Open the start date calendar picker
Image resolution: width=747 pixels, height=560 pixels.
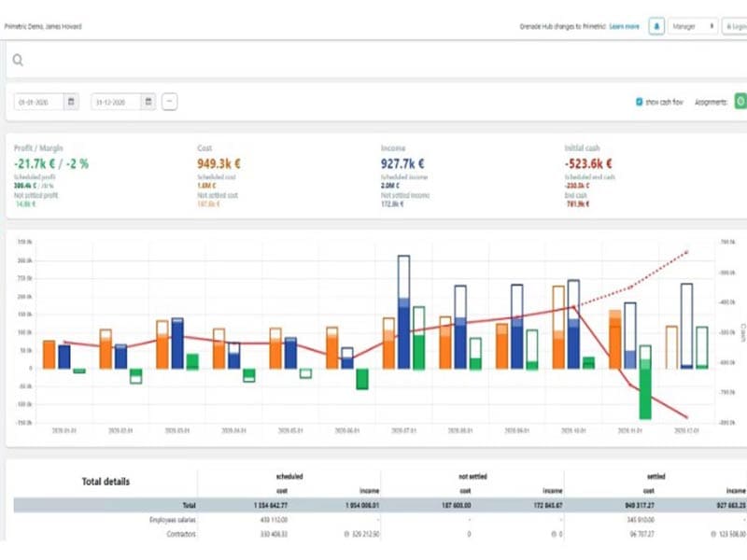[71, 102]
